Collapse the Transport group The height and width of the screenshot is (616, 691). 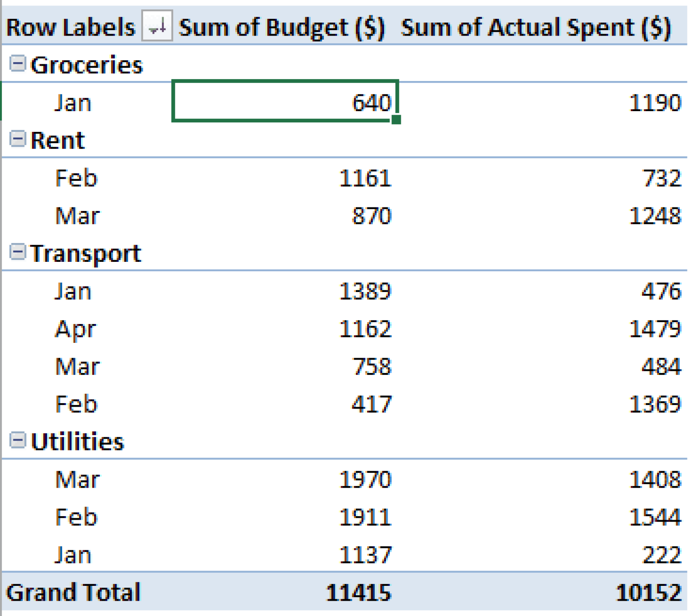point(18,252)
